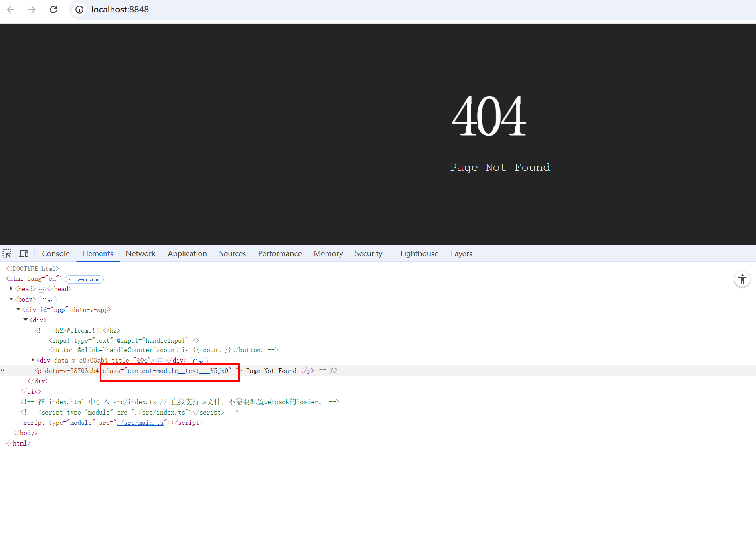Collapse the div id="app" node
756x539 pixels.
click(18, 309)
